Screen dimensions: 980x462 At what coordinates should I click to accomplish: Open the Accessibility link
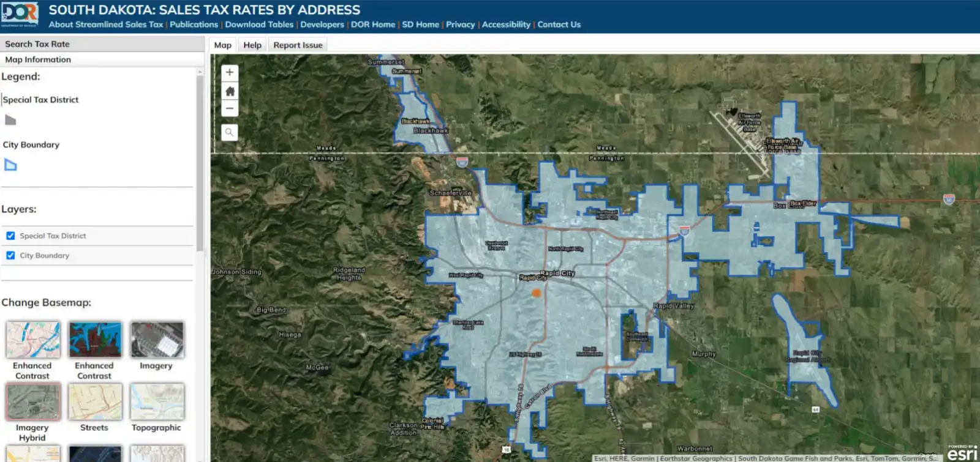pos(506,24)
